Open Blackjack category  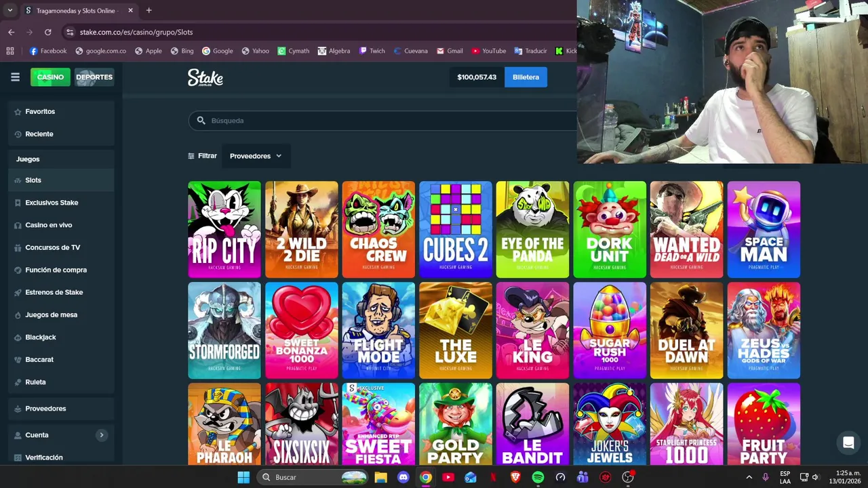click(x=61, y=337)
